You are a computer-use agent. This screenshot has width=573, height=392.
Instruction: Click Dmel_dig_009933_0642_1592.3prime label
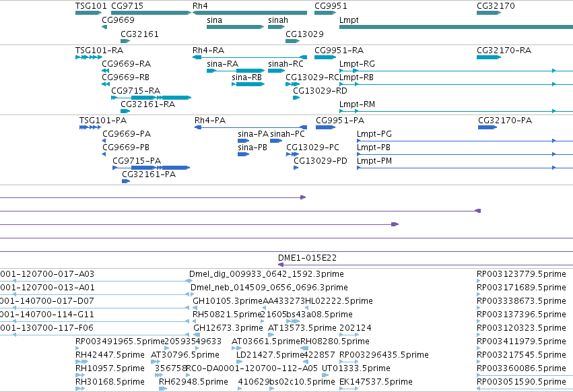tap(267, 274)
